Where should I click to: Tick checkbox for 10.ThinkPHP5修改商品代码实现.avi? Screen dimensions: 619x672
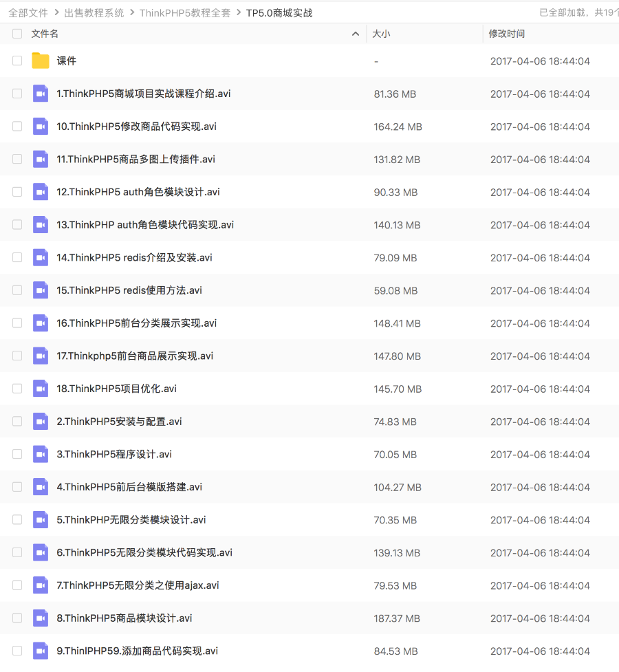[17, 127]
